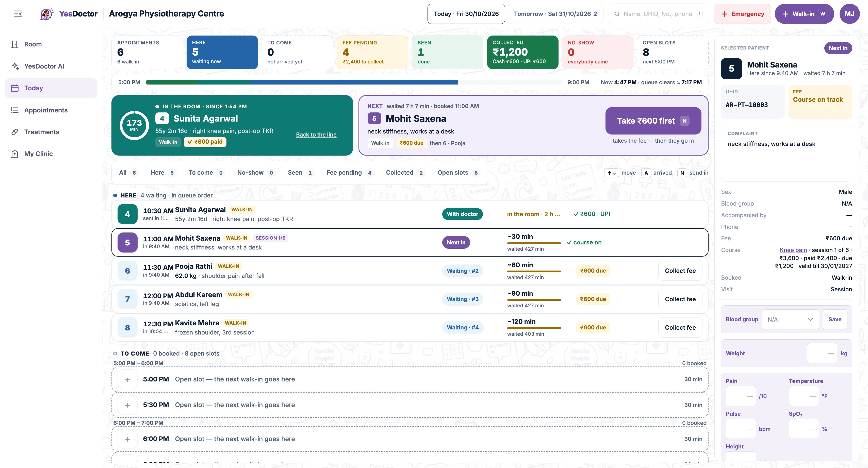Screen dimensions: 868x468
Task: Click the day timeline progress bar
Action: (353, 82)
